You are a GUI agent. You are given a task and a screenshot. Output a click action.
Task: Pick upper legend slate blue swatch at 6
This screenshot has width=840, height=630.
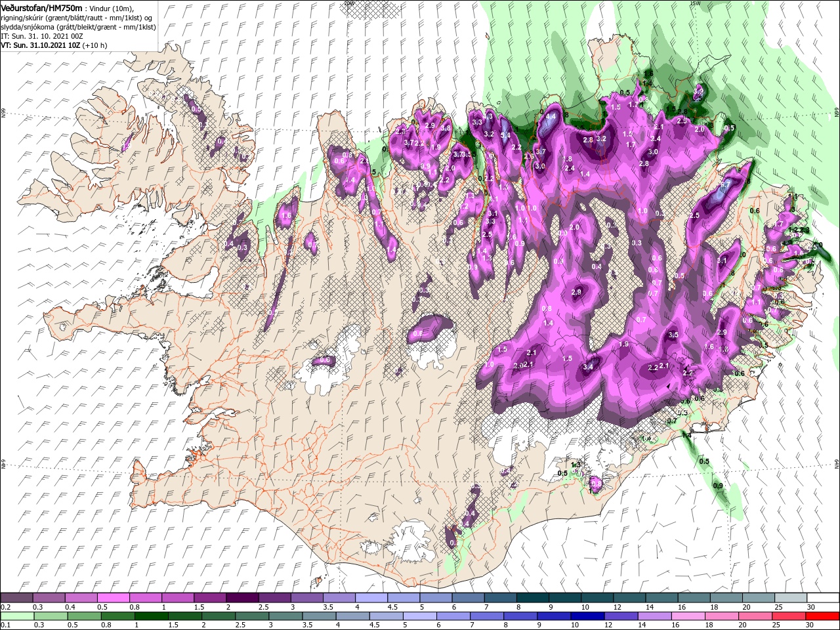point(467,598)
